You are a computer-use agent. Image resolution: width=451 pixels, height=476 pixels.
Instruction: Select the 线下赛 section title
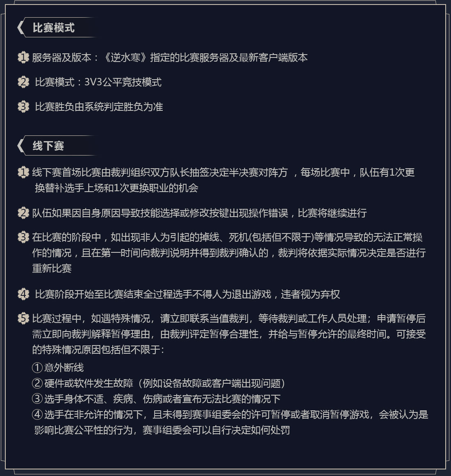click(x=48, y=146)
